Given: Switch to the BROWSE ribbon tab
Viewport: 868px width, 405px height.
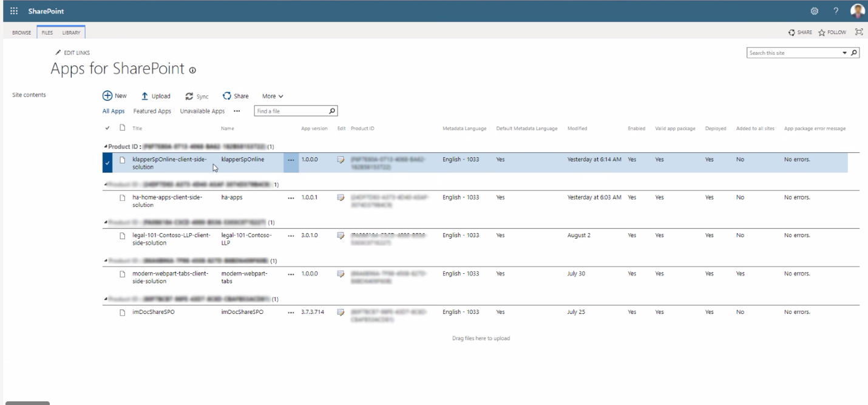Looking at the screenshot, I should point(22,33).
